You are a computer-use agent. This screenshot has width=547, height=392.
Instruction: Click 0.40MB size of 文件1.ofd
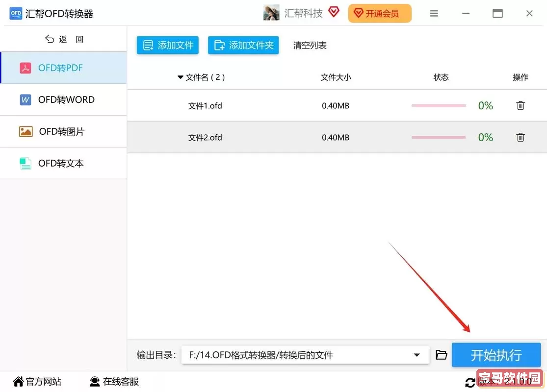pyautogui.click(x=336, y=105)
